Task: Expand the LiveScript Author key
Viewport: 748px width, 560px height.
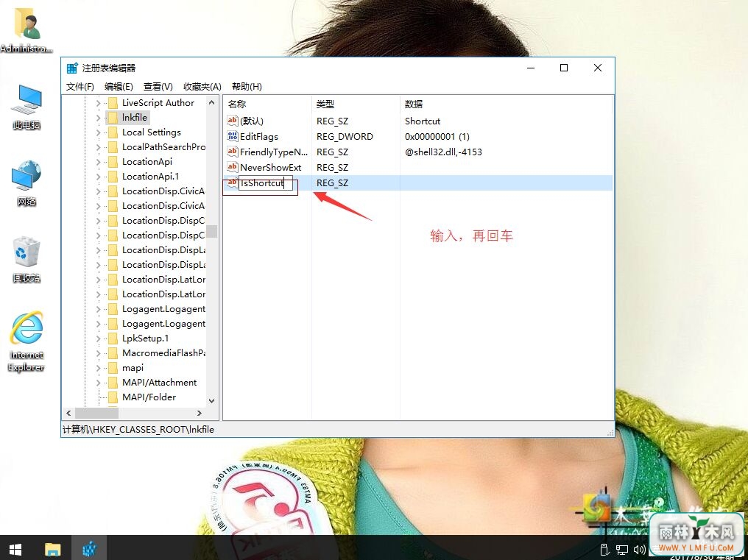Action: [x=98, y=103]
